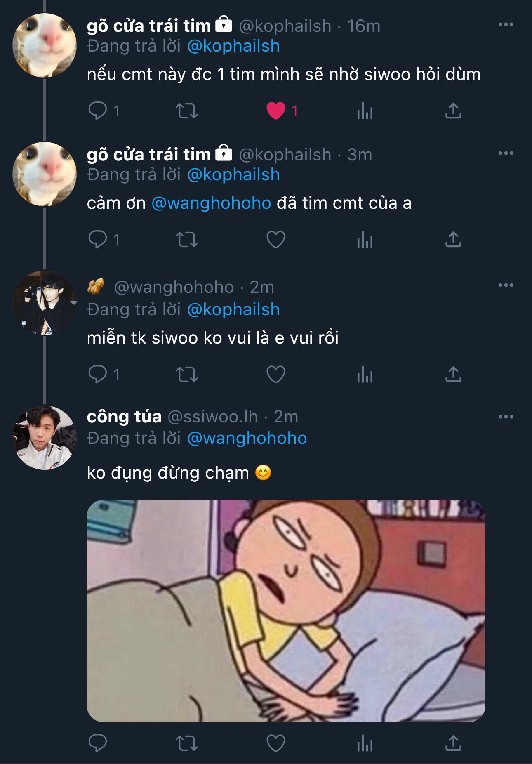This screenshot has width=532, height=764.
Task: Open công túa's profile picture
Action: coord(45,438)
